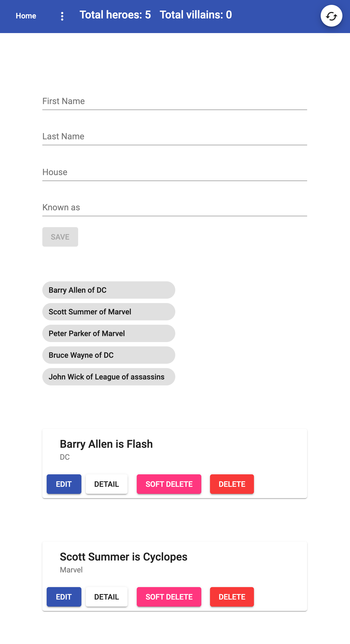The width and height of the screenshot is (350, 644).
Task: Choose the Bruce Wayne of DC chip
Action: pyautogui.click(x=109, y=355)
